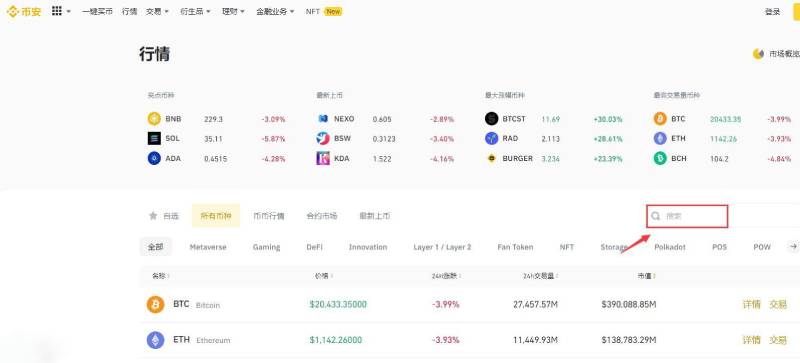Open 详情 for the ETH row

click(x=752, y=340)
